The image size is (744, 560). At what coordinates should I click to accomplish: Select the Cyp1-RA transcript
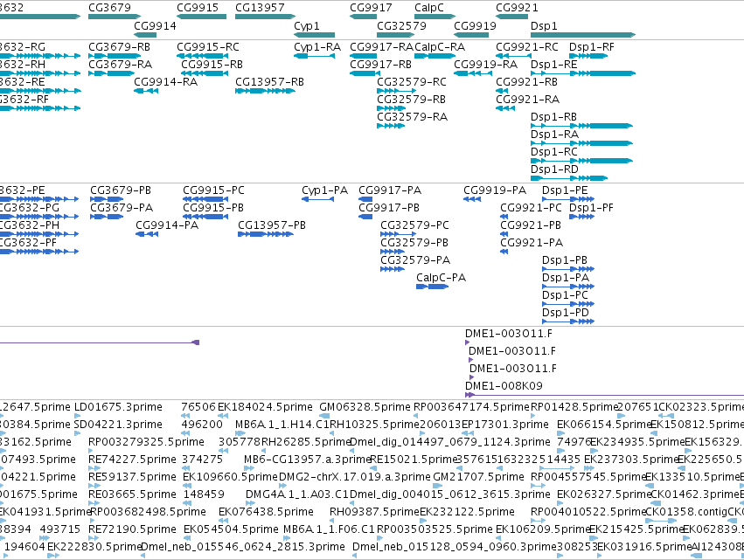pyautogui.click(x=314, y=56)
